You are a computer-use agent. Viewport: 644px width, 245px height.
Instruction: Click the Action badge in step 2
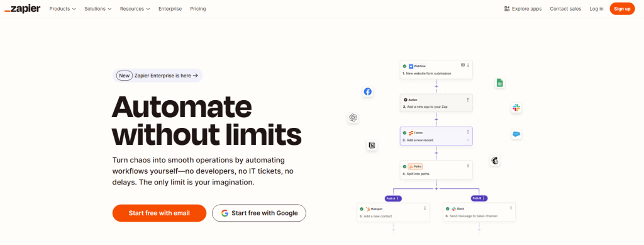pyautogui.click(x=410, y=100)
